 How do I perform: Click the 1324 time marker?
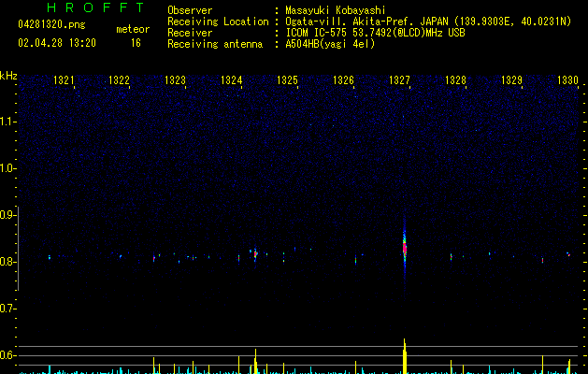[232, 80]
